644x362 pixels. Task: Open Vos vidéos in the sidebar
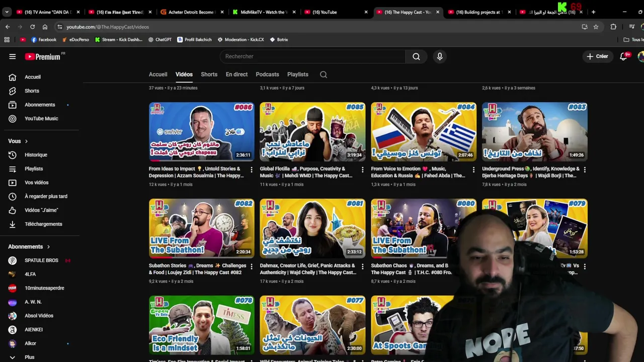pyautogui.click(x=36, y=183)
